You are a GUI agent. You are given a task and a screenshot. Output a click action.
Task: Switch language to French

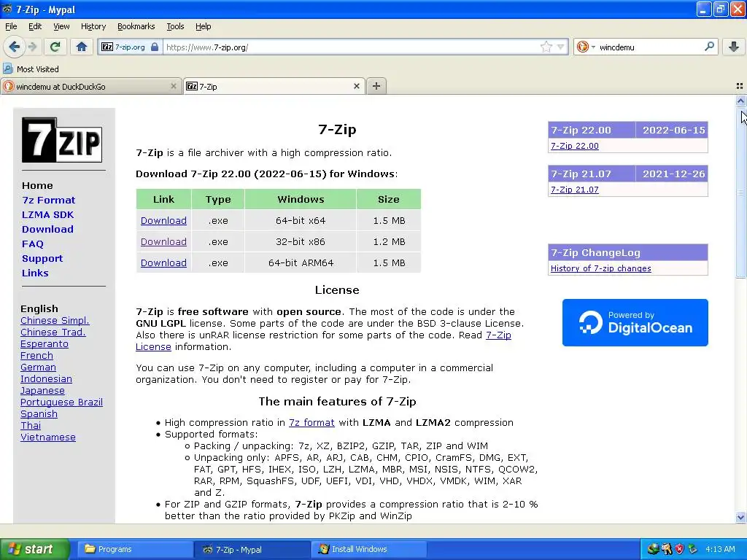[x=36, y=355]
